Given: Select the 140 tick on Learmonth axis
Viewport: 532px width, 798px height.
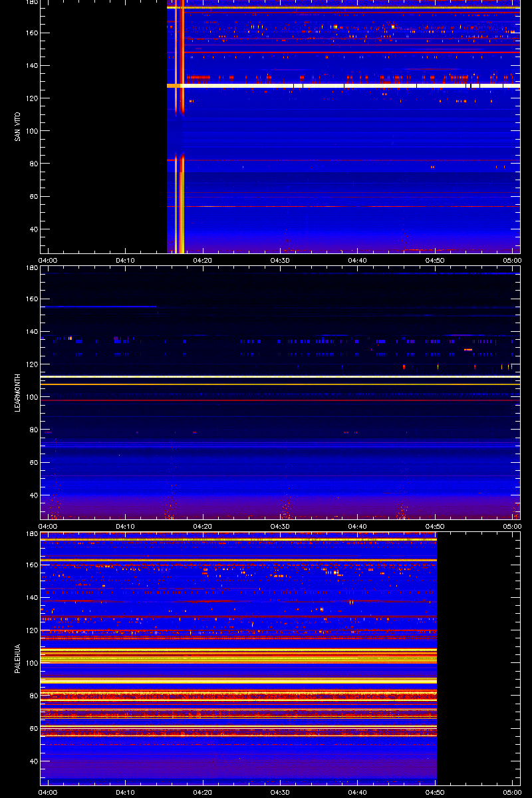Looking at the screenshot, I should (x=31, y=332).
